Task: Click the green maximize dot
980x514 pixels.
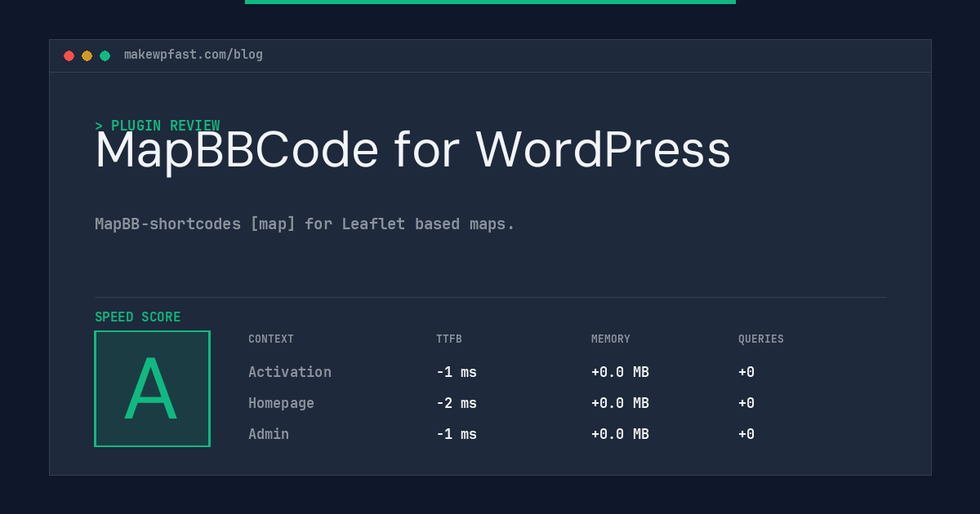Action: click(x=105, y=55)
